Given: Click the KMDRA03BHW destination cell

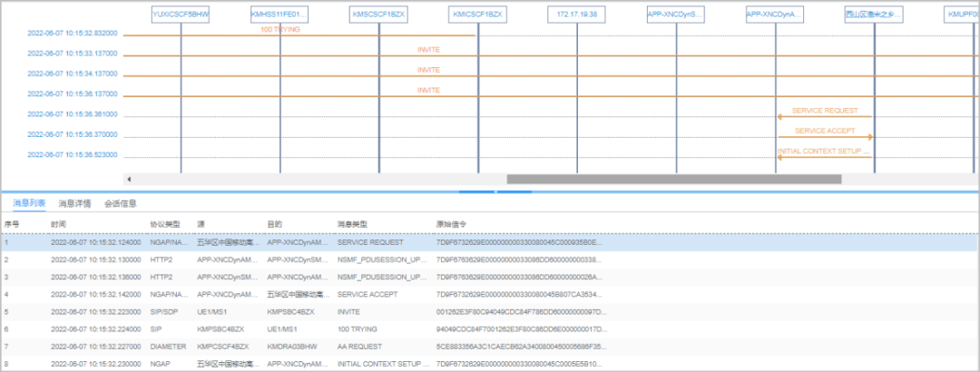Looking at the screenshot, I should (292, 347).
